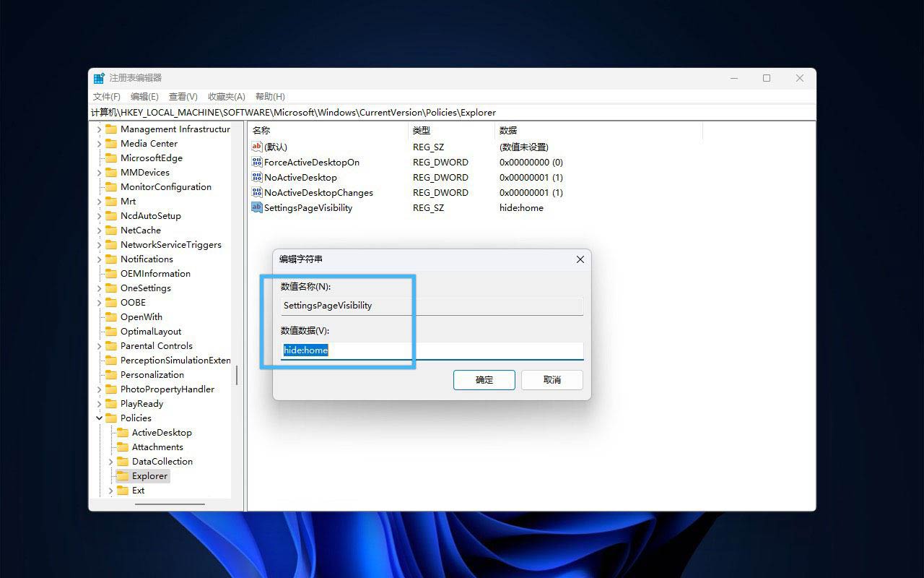Expand the Parental Controls tree node
This screenshot has height=578, width=924.
(x=100, y=346)
